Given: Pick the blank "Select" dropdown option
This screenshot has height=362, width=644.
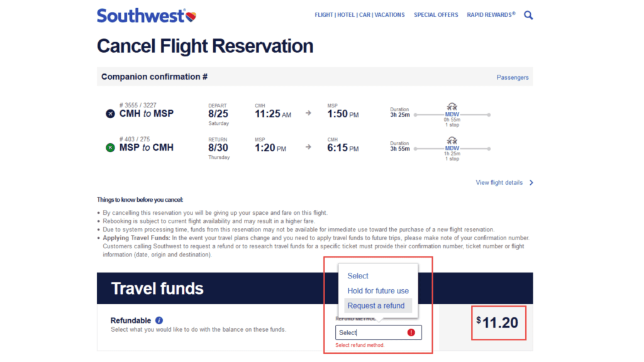Looking at the screenshot, I should (358, 276).
